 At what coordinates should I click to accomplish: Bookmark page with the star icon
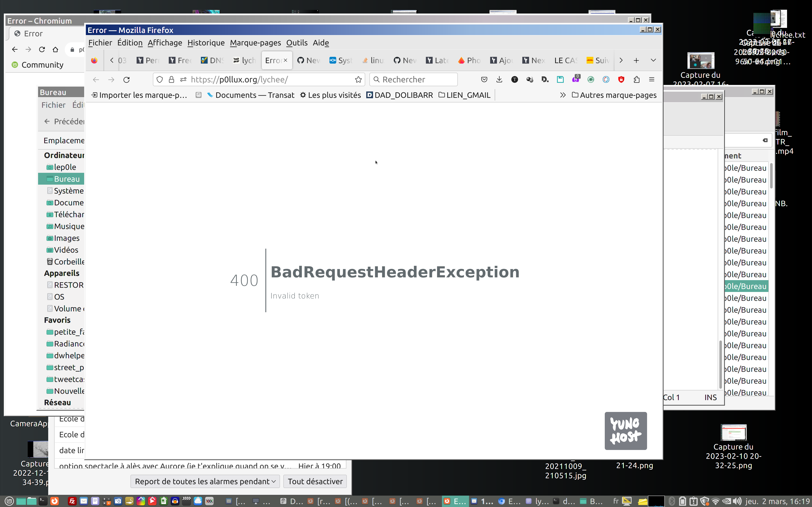click(358, 79)
